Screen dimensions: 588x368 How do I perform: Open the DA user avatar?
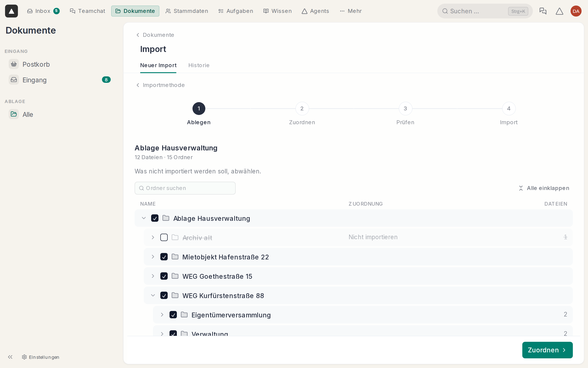tap(576, 11)
